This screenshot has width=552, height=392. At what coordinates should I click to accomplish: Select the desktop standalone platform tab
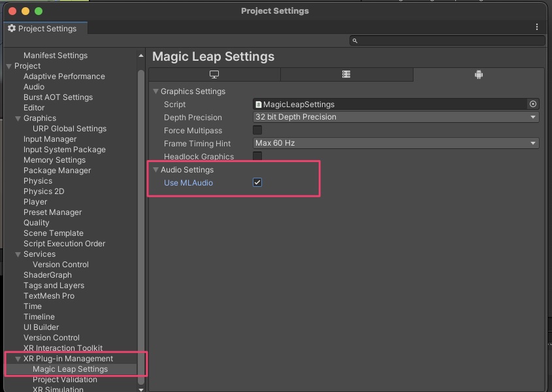point(214,74)
